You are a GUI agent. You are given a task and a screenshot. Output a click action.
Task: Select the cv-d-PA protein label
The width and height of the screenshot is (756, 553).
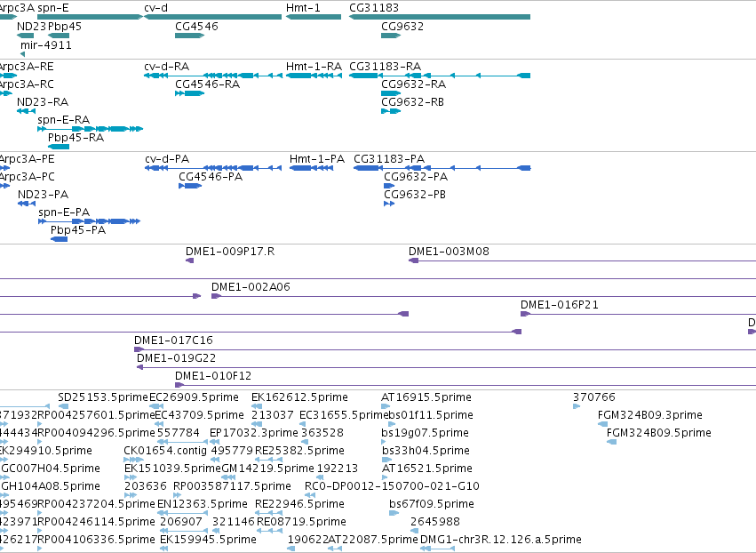(x=167, y=159)
